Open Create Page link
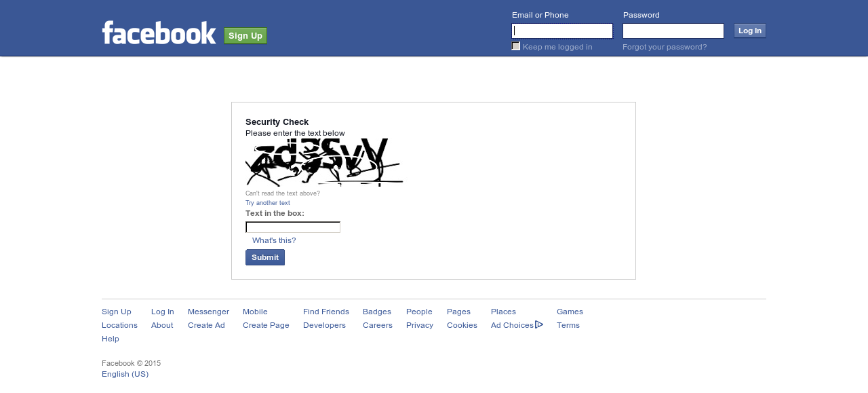Screen dimensions: 868x393 [266, 325]
